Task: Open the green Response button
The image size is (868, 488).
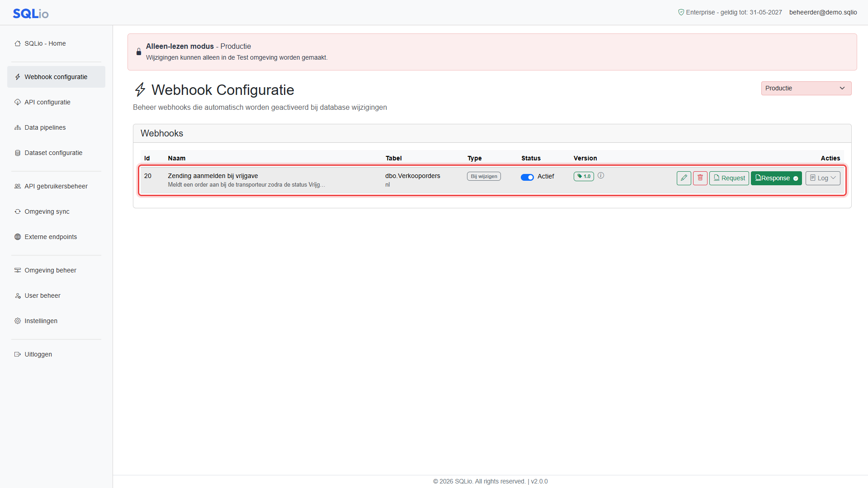Action: point(776,178)
